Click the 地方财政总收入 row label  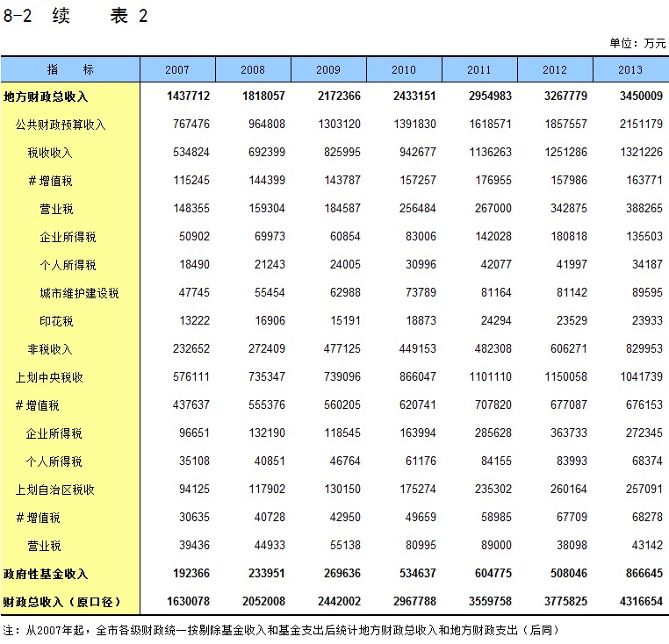coord(46,97)
